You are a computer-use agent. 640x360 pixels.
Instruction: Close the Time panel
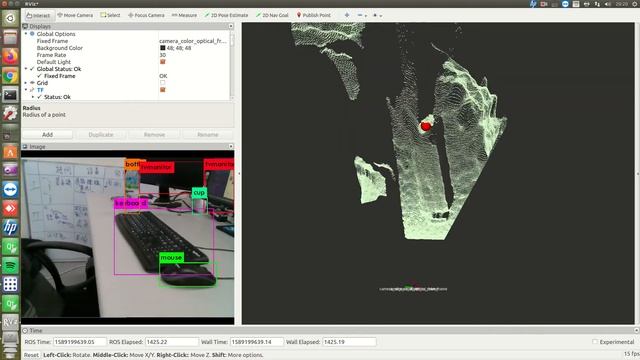pos(636,330)
